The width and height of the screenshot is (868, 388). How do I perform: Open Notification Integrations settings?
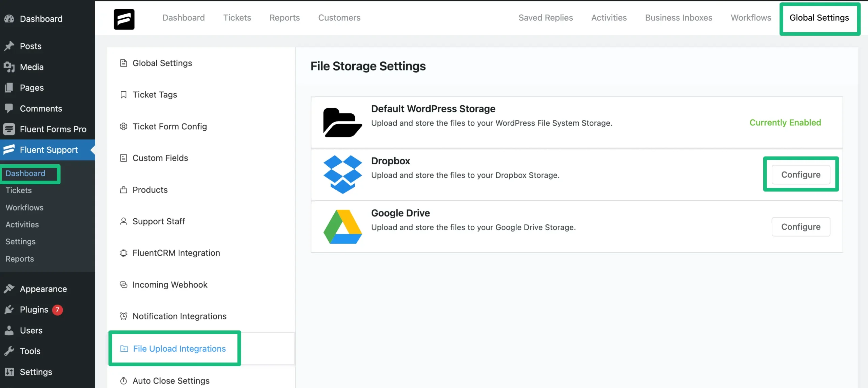click(x=201, y=316)
